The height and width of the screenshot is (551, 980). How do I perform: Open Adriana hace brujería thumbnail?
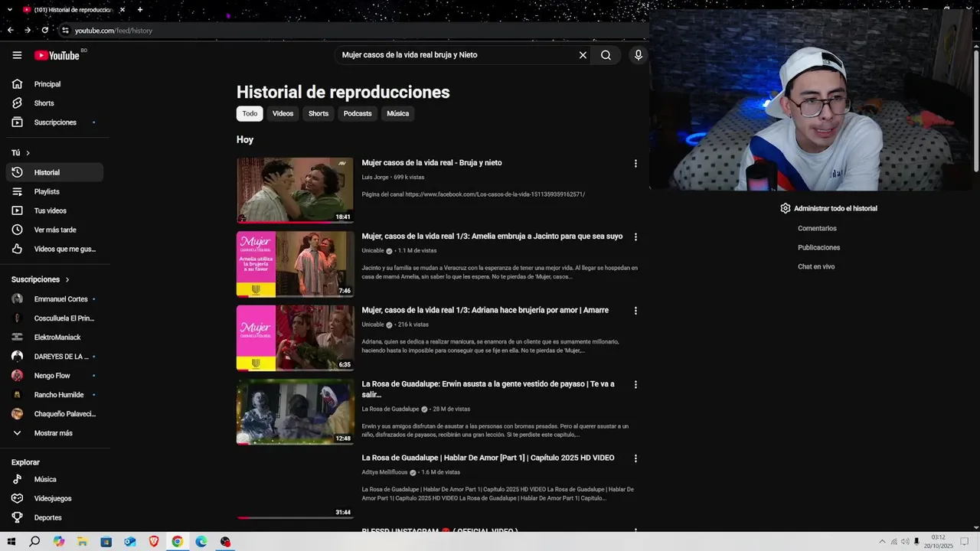(x=295, y=337)
